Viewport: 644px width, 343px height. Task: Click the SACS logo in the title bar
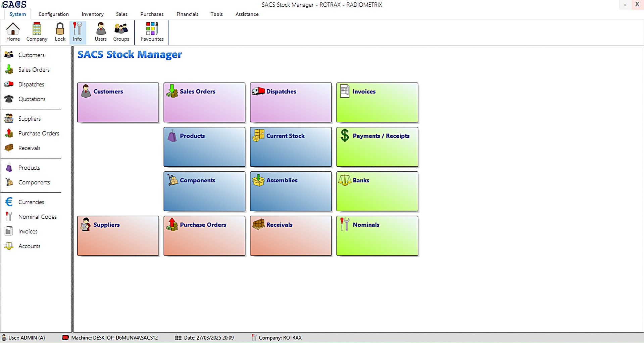[14, 4]
